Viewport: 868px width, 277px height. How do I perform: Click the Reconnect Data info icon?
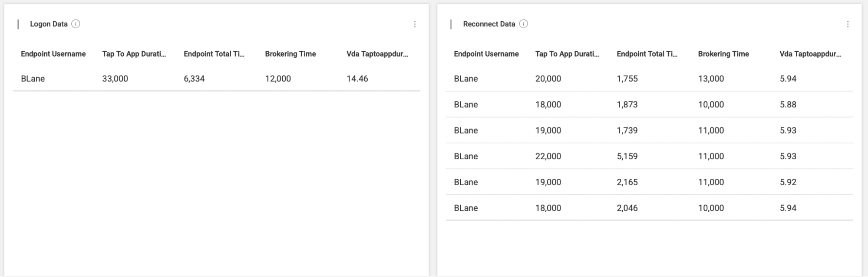click(524, 24)
